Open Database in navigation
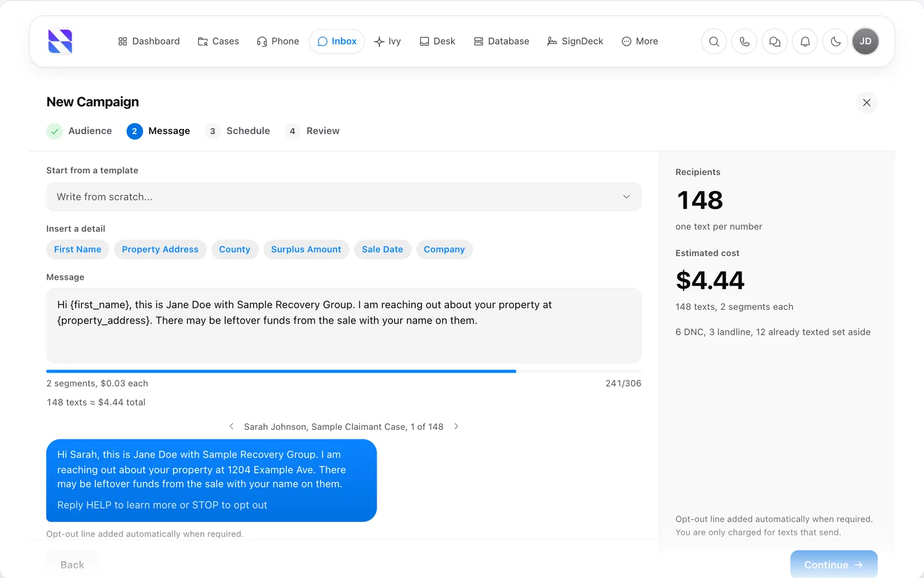Screen dimensions: 924x578 click(501, 42)
